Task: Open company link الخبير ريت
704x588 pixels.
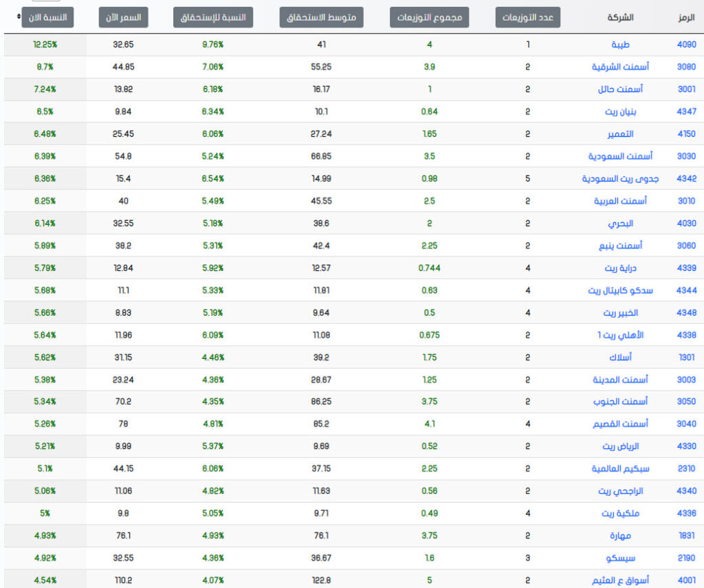Action: [621, 313]
